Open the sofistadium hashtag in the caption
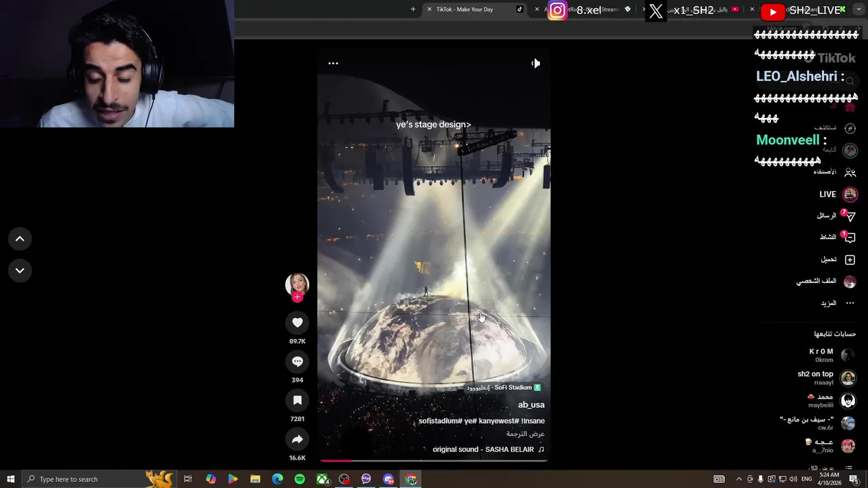The height and width of the screenshot is (488, 868). [440, 421]
